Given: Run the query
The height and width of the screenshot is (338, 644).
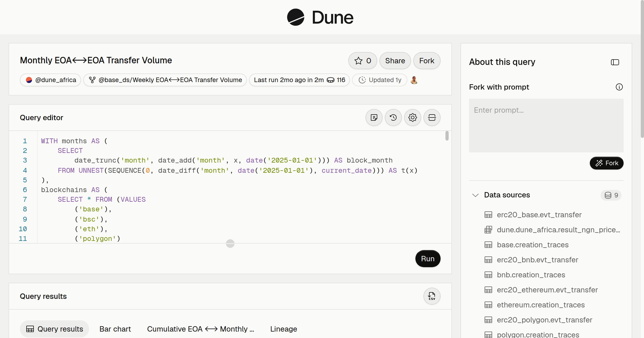Looking at the screenshot, I should point(428,259).
